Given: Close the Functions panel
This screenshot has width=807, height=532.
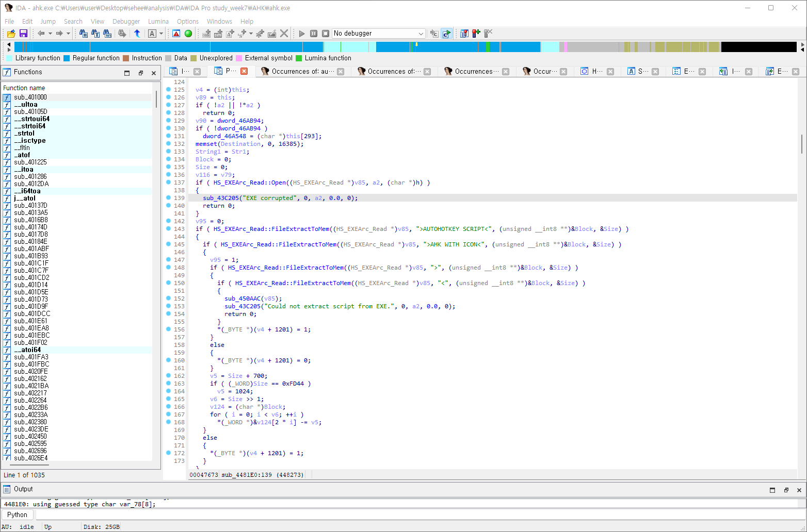Looking at the screenshot, I should pyautogui.click(x=154, y=73).
